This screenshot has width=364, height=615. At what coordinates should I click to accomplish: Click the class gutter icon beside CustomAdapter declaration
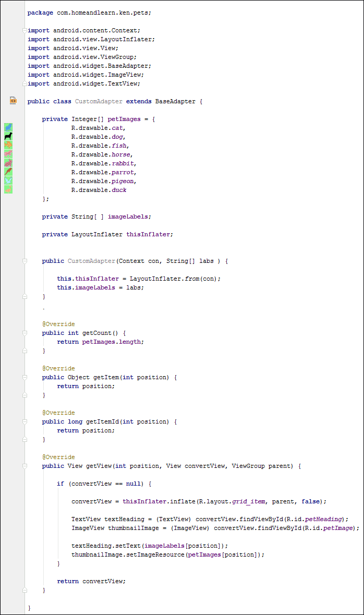click(x=13, y=100)
